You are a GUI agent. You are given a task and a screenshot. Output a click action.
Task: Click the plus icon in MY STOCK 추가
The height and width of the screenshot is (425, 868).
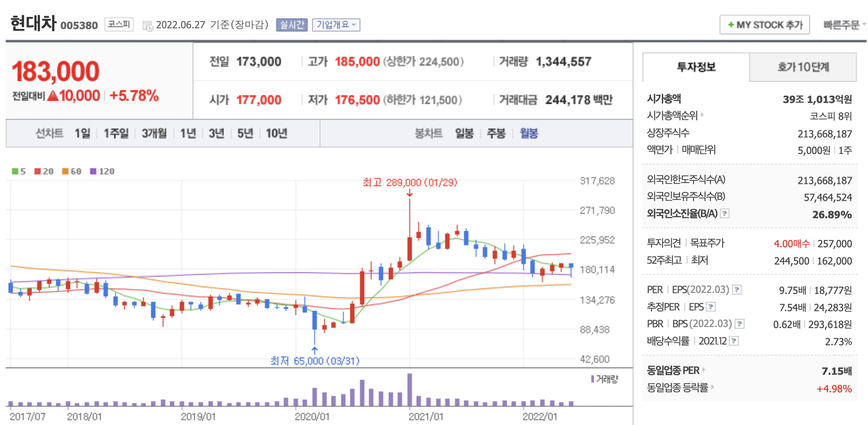click(731, 25)
